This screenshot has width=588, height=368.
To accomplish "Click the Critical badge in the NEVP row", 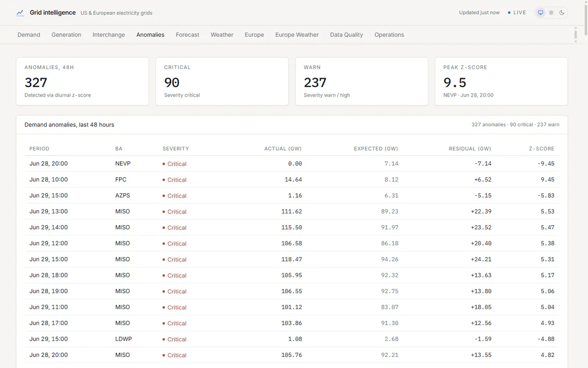I will coord(174,164).
